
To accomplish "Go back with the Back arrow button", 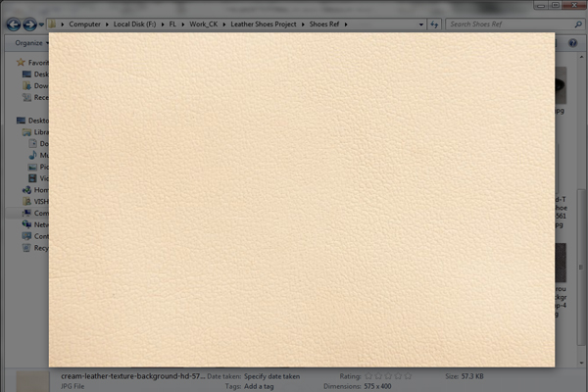I will (x=14, y=24).
